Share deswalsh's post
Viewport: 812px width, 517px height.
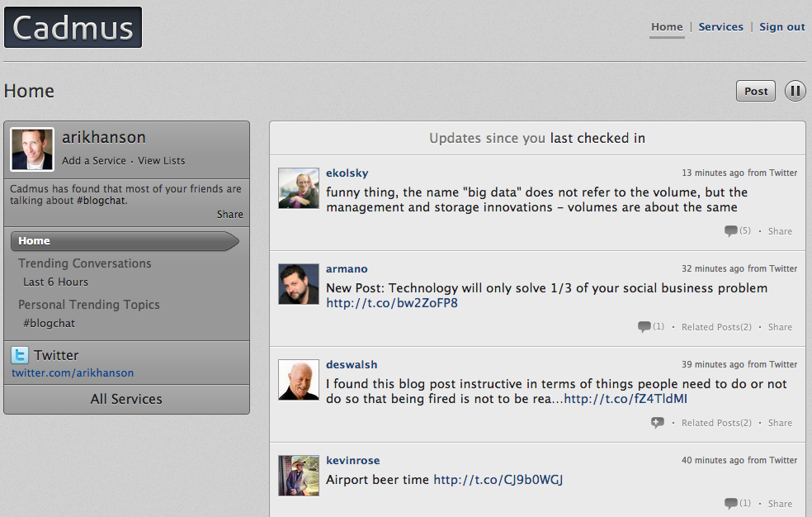tap(780, 423)
